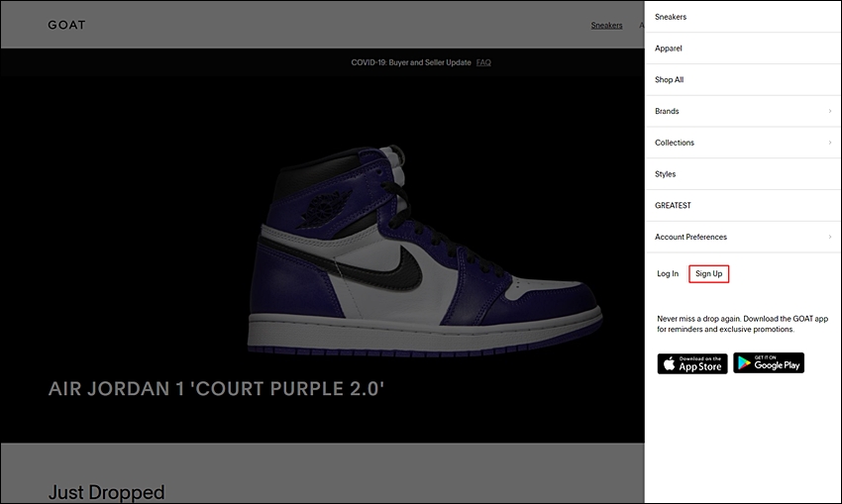Screen dimensions: 842x504
Task: Open Account Preferences menu entry
Action: (743, 237)
